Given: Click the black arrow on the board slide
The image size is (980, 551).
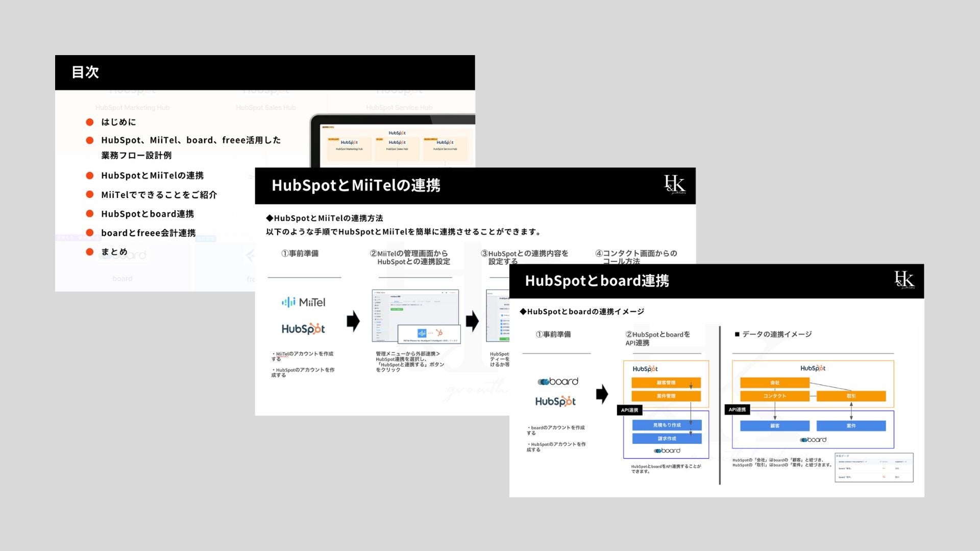Looking at the screenshot, I should pos(602,394).
